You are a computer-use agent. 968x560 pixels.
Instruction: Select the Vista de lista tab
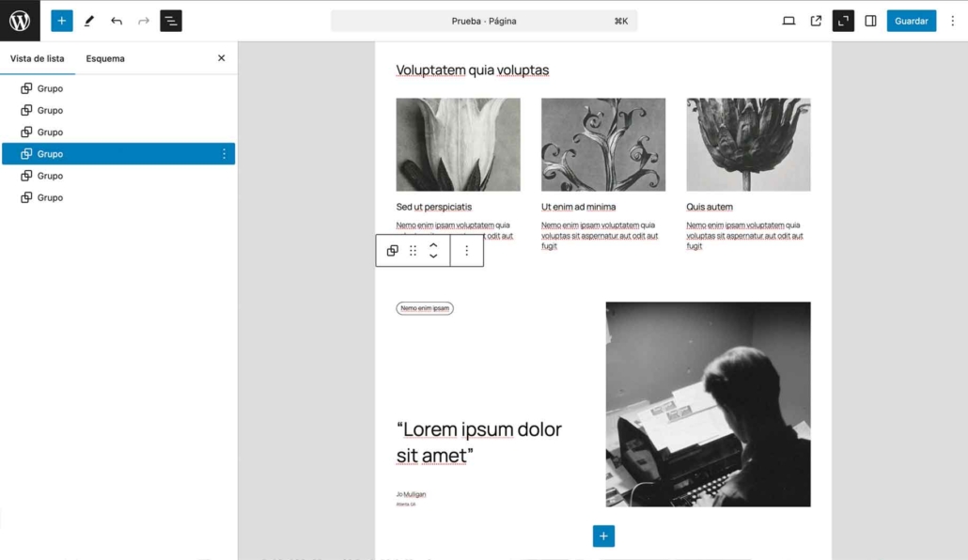coord(38,58)
